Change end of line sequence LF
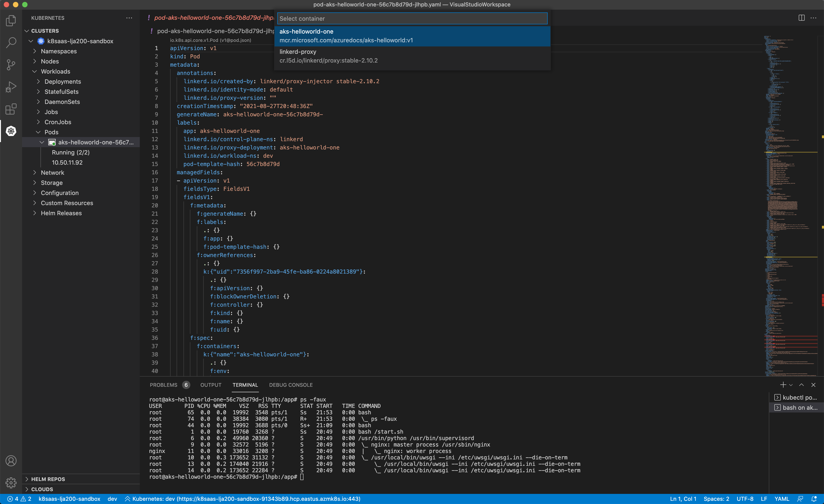Screen dimensions: 824x504 point(764,499)
